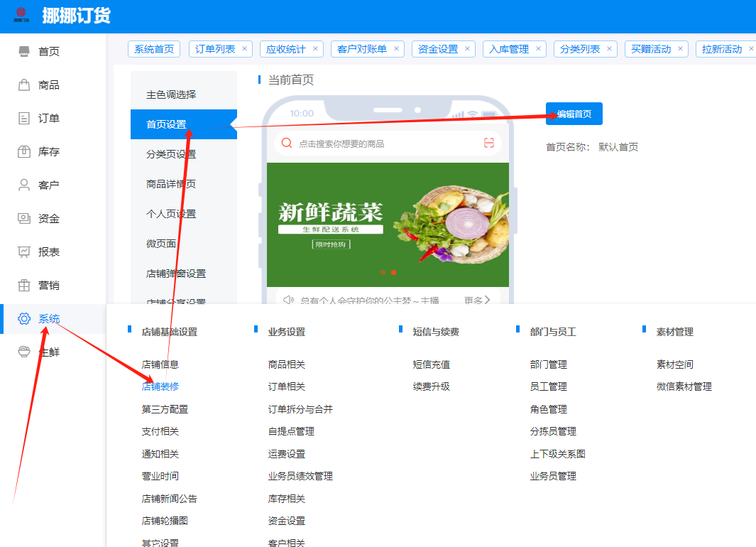This screenshot has width=756, height=547.
Task: Open 商品 via its shopping bag icon
Action: click(24, 85)
